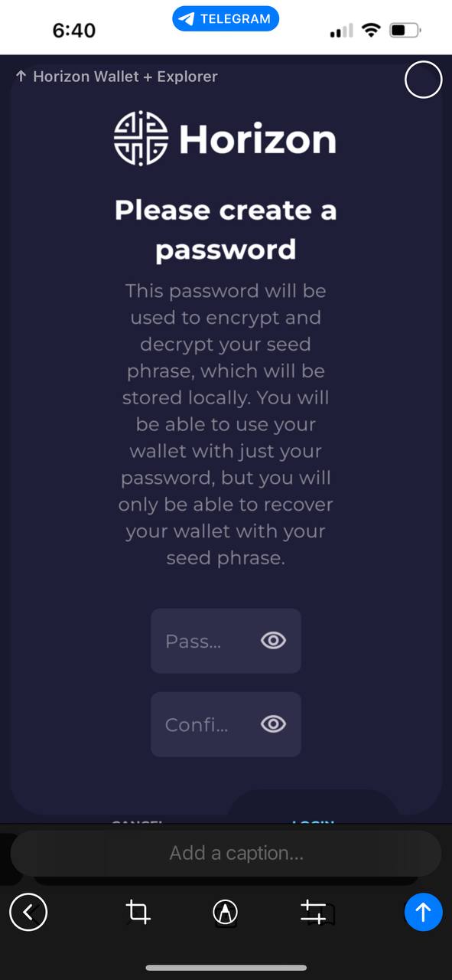Click the partially visible CANCEL button
452x980 pixels.
click(138, 822)
